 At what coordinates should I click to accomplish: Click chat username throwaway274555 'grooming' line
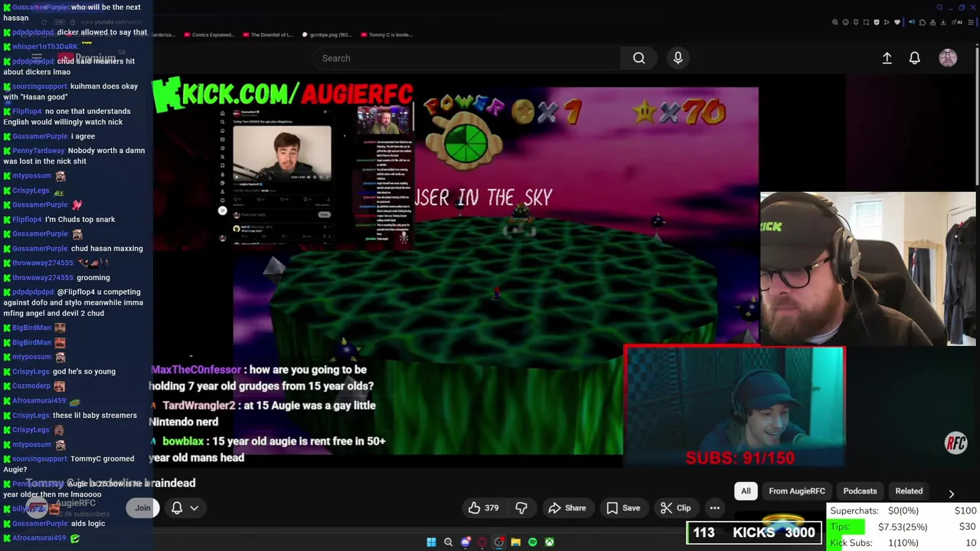pyautogui.click(x=44, y=278)
